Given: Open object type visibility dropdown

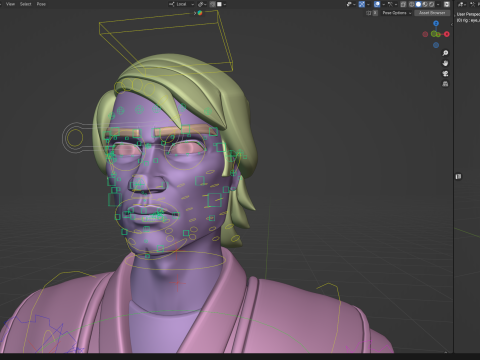Looking at the screenshot, I should 351,4.
